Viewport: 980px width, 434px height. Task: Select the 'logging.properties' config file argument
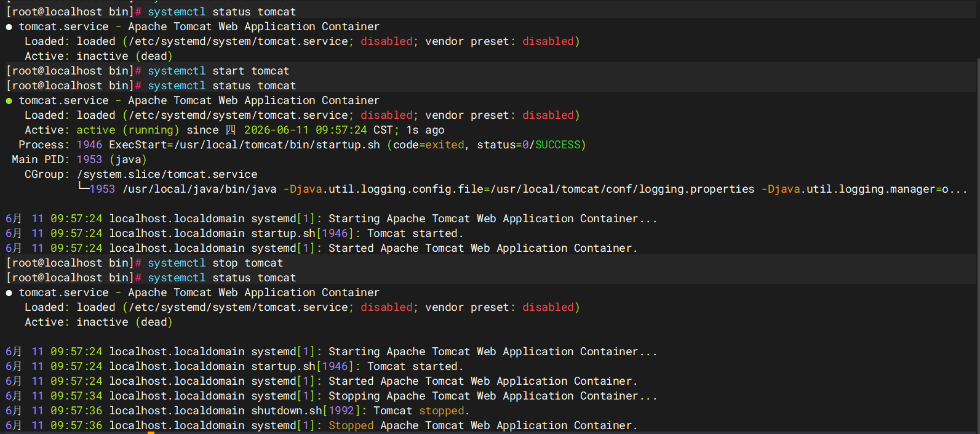click(x=696, y=189)
